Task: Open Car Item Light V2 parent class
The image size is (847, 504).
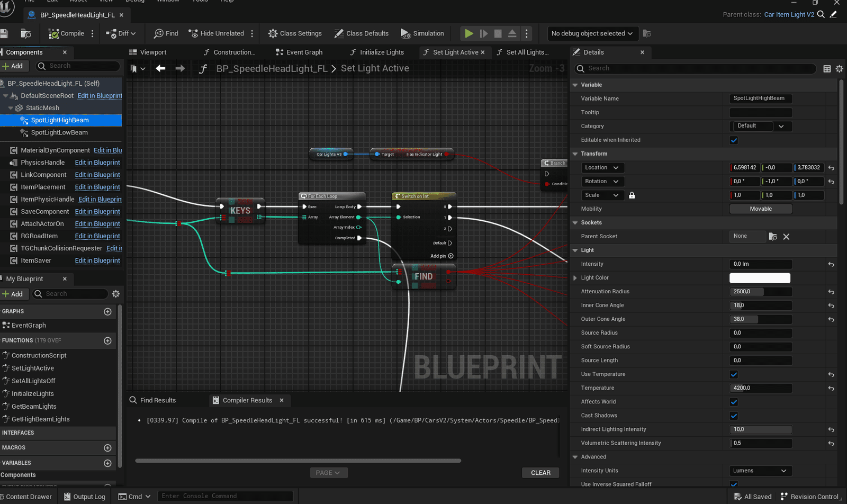Action: click(789, 15)
